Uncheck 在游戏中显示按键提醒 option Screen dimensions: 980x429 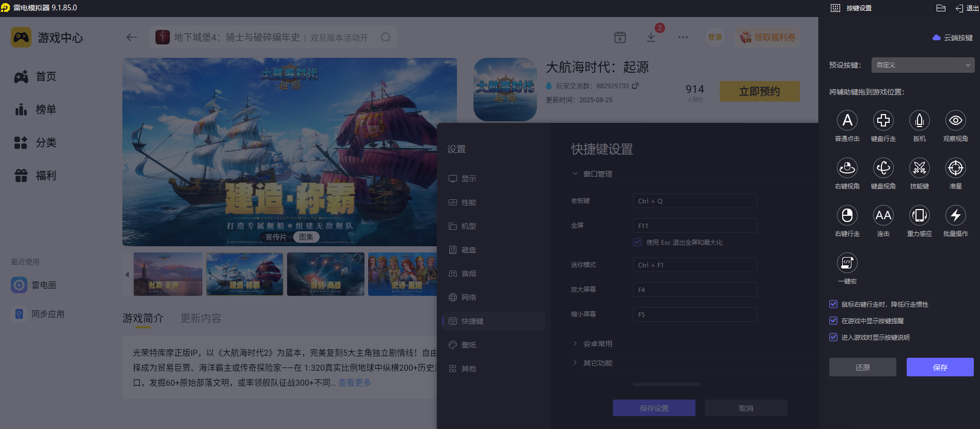point(833,321)
